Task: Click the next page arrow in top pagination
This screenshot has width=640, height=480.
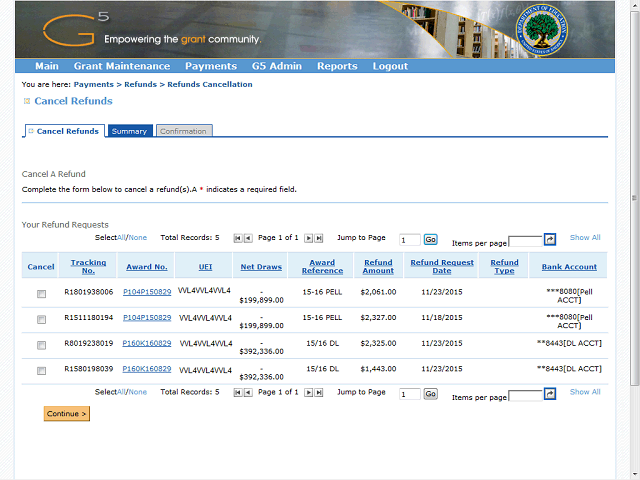Action: (x=308, y=238)
